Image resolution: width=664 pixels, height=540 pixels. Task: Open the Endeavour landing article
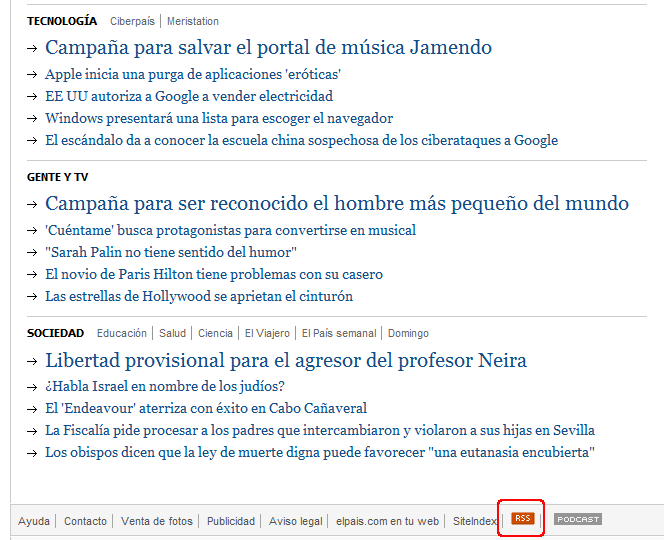tap(206, 409)
